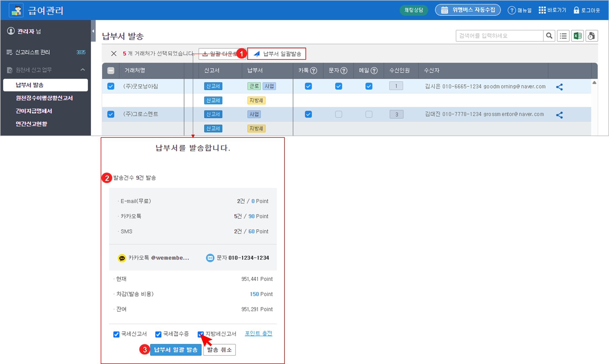Enable 문자 checkbox for (주)그로스멘트
The image size is (609, 364).
click(338, 114)
